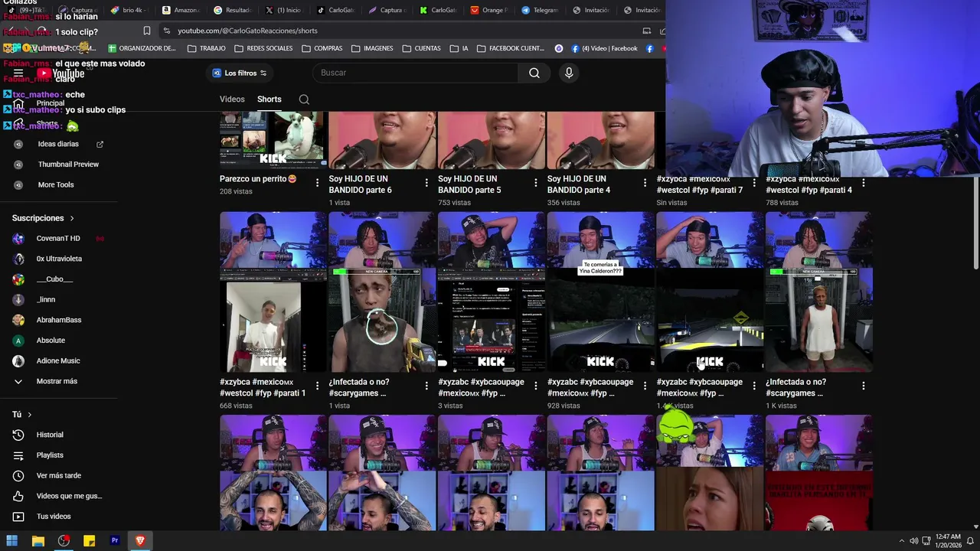Toggle the Los filtros option
This screenshot has height=551, width=980.
tap(240, 73)
